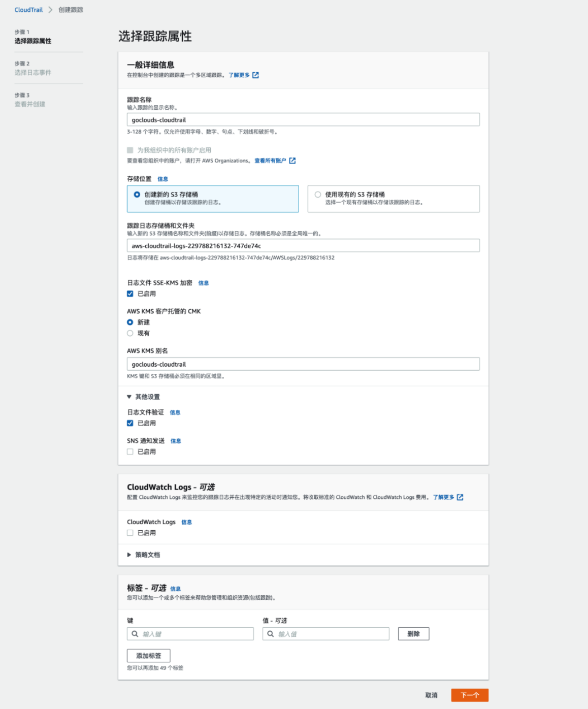Expand the 策略文档 section
588x709 pixels.
[x=144, y=555]
